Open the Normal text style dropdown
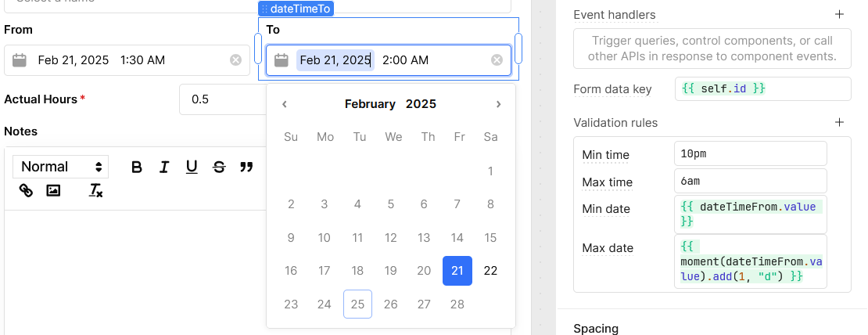The width and height of the screenshot is (868, 335). click(61, 167)
